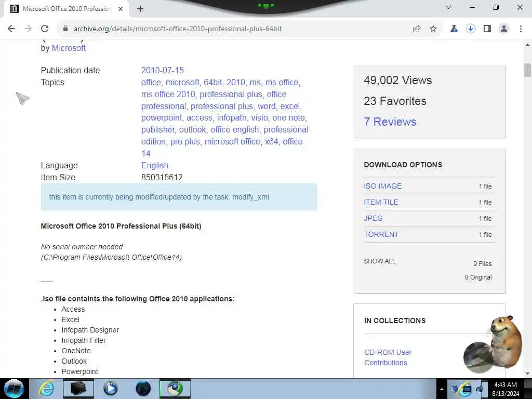Viewport: 532px width, 399px height.
Task: Click 'Infopath Designer' list item
Action: click(x=90, y=330)
